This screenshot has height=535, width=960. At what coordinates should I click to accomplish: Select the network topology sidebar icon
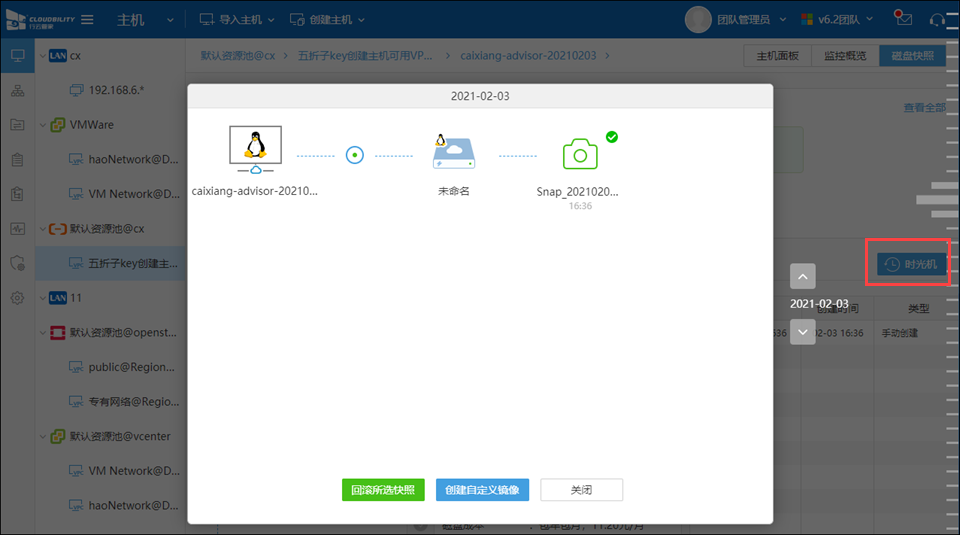click(x=17, y=91)
